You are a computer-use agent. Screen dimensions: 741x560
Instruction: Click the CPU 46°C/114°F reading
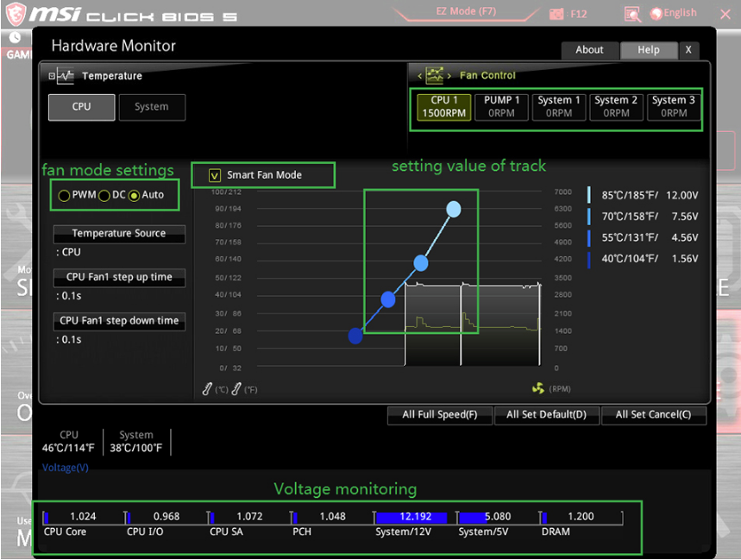68,442
